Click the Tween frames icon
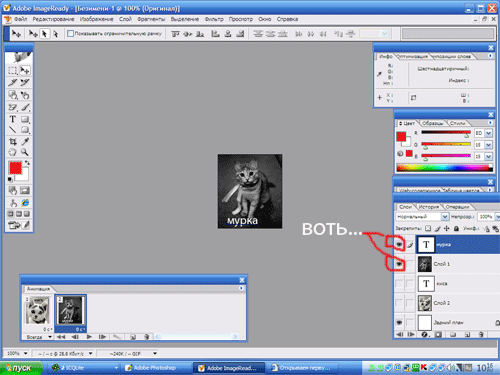 click(117, 337)
